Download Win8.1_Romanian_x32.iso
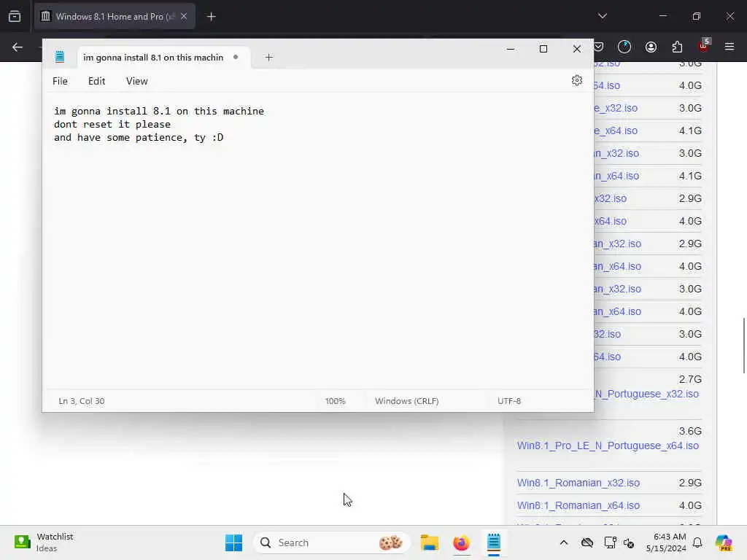Viewport: 747px width, 560px height. [578, 483]
